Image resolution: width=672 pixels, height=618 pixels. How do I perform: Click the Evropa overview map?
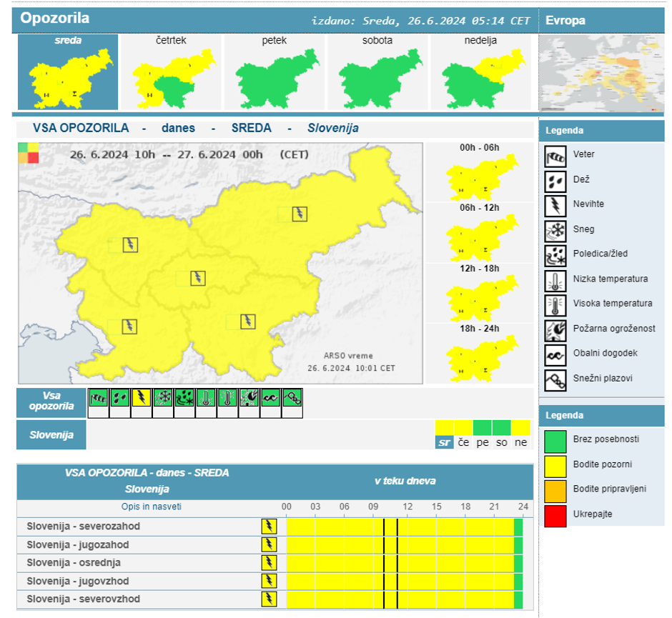[603, 72]
